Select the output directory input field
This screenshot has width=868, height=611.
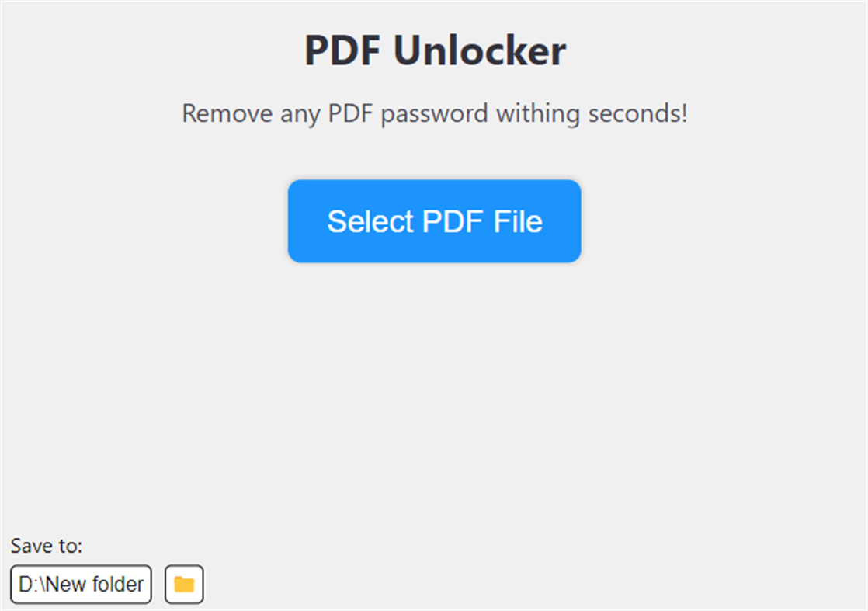click(x=82, y=584)
